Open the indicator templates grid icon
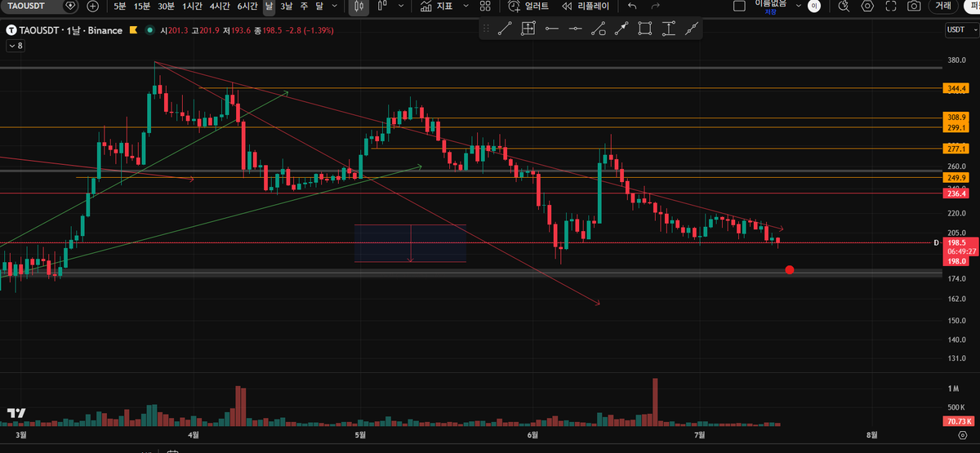The height and width of the screenshot is (453, 980). coord(485,6)
